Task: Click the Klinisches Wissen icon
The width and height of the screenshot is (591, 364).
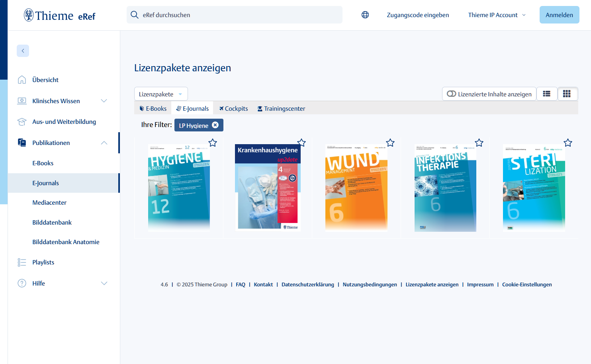Action: pos(22,101)
